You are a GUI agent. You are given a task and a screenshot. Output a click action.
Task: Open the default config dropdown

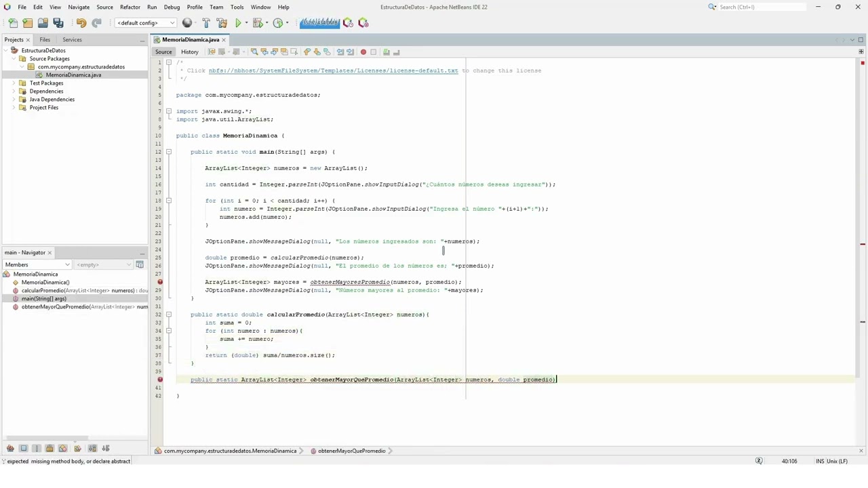[146, 23]
